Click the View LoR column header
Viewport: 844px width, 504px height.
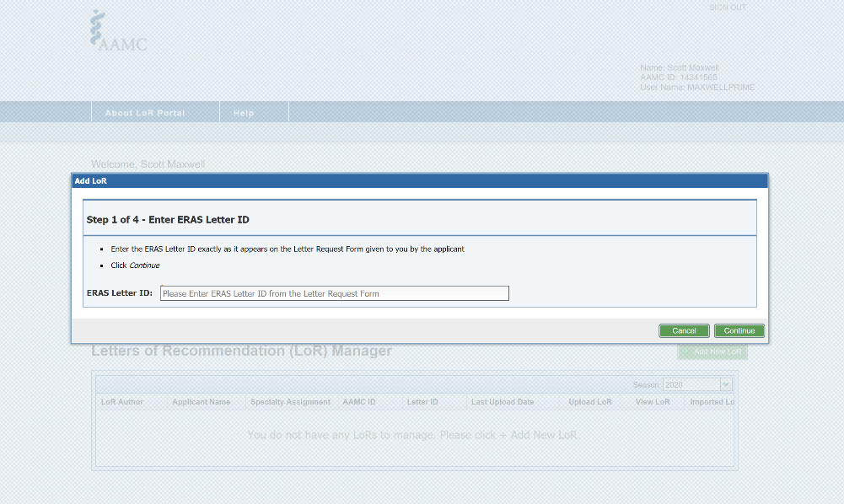point(653,402)
